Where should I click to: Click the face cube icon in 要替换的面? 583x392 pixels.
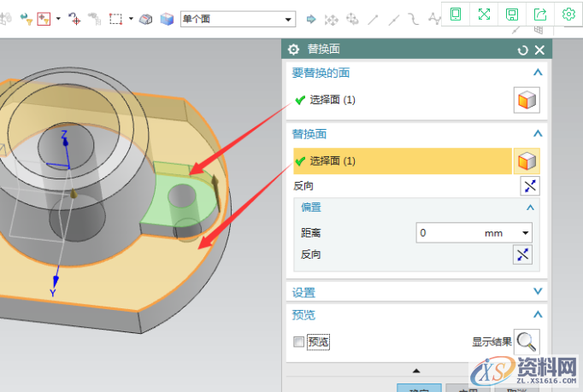coord(527,100)
